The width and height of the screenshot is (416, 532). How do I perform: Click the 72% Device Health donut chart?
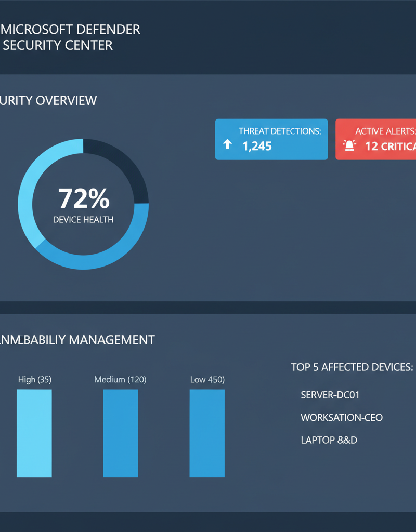coord(83,204)
